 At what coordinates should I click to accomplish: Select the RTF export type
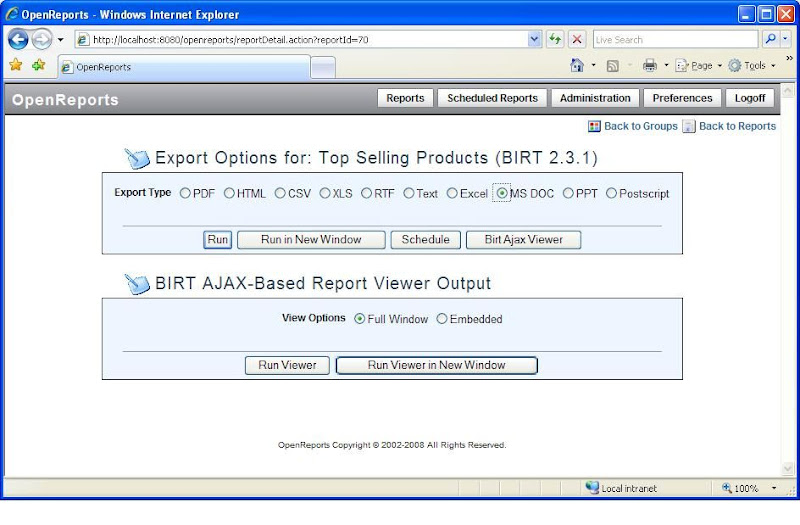click(366, 193)
